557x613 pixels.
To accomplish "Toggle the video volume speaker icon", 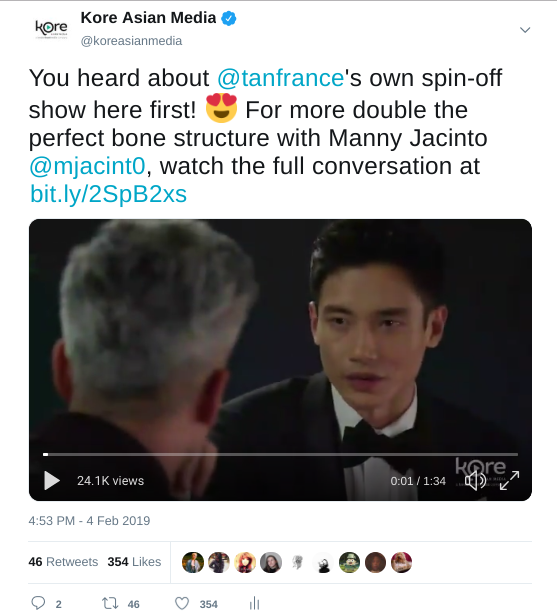I will [475, 480].
